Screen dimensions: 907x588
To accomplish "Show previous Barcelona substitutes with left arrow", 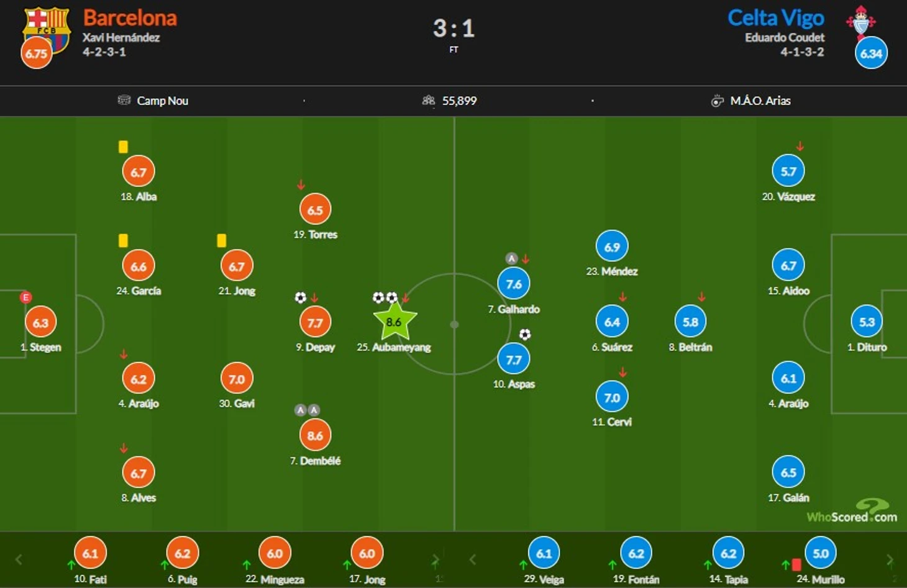I will [19, 559].
